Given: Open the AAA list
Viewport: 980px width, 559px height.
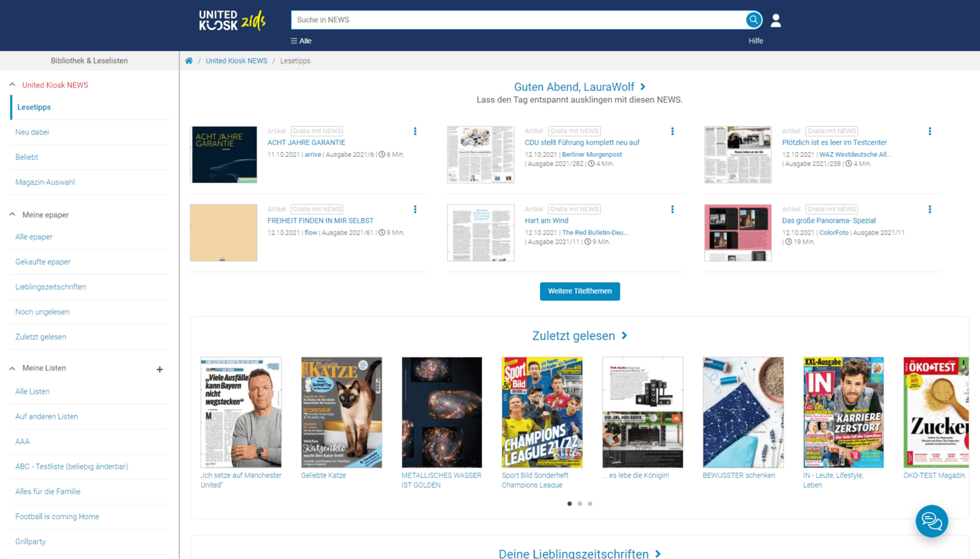Looking at the screenshot, I should [22, 441].
